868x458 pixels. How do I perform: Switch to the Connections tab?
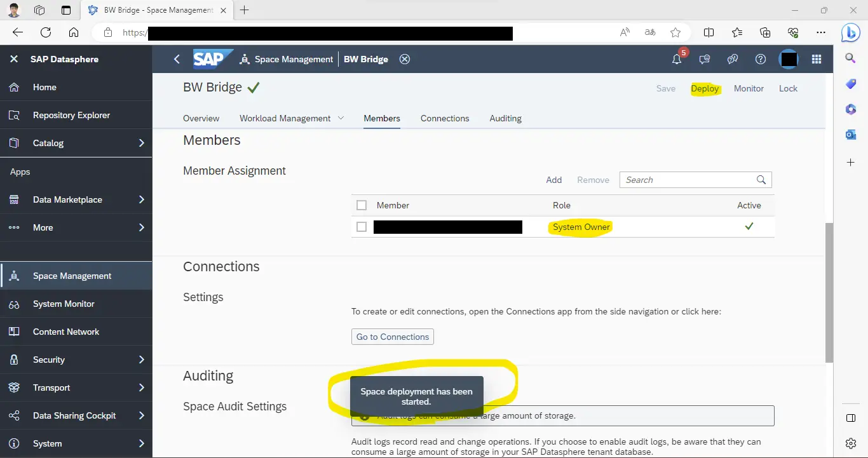(445, 118)
